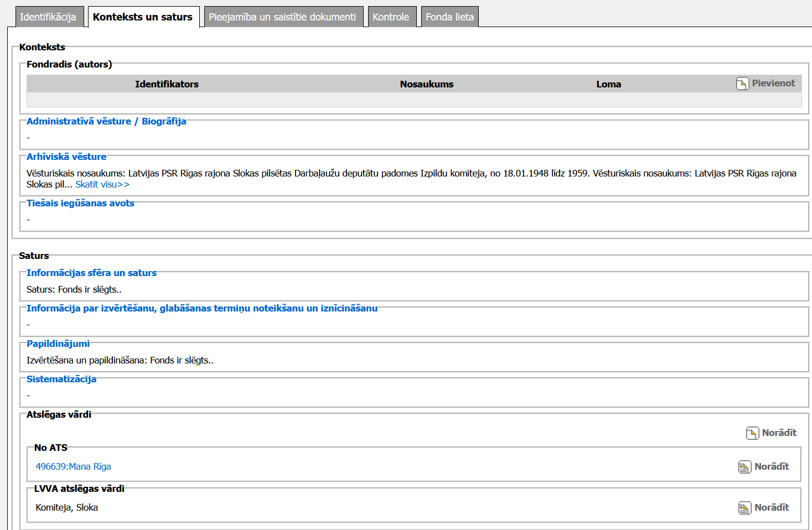
Task: Click the Papildinājumi heading link
Action: (58, 344)
